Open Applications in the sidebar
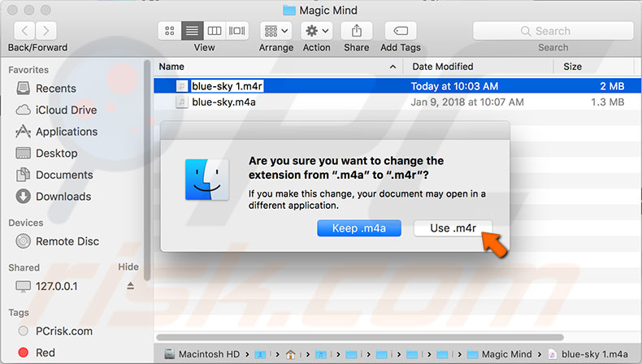 (x=66, y=132)
